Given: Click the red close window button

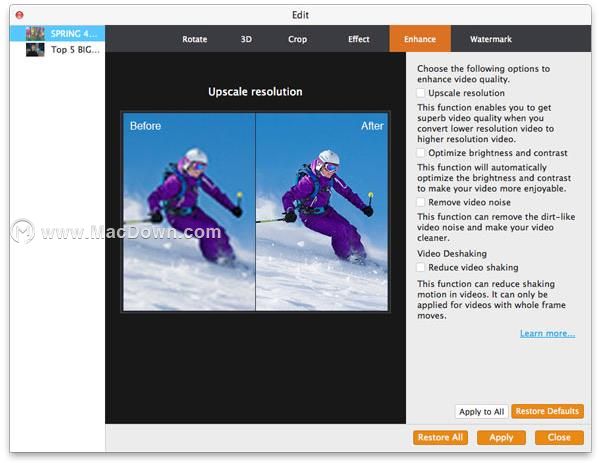Looking at the screenshot, I should click(19, 15).
